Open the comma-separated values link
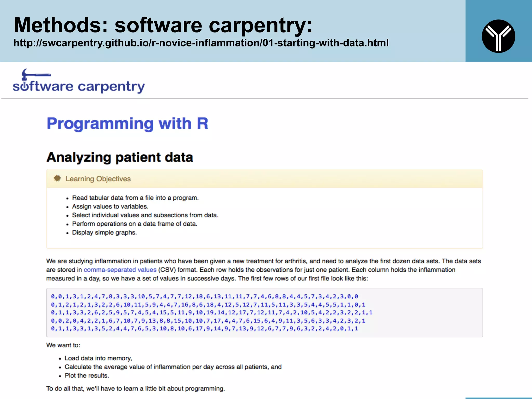The width and height of the screenshot is (532, 399). [120, 270]
